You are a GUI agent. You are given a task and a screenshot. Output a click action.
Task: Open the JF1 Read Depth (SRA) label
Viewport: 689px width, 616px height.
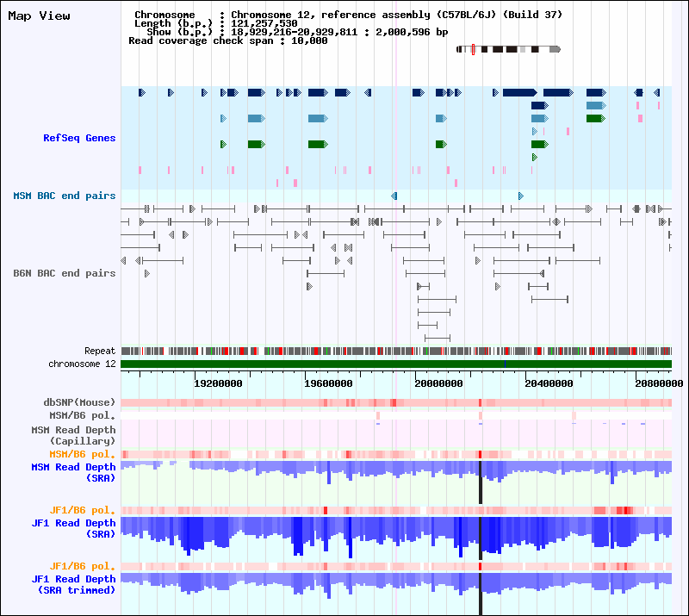pos(73,528)
